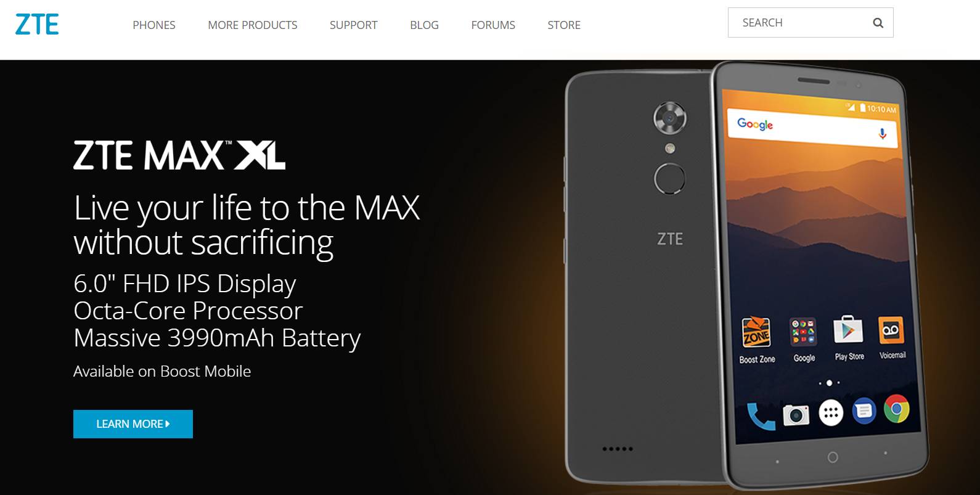Viewport: 980px width, 495px height.
Task: Open the SUPPORT menu
Action: (354, 25)
